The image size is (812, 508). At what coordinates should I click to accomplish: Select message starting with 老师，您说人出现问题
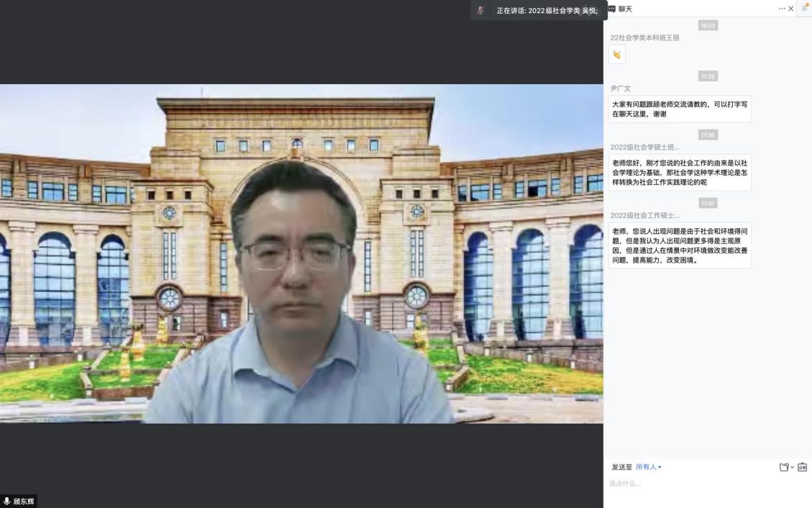(x=680, y=245)
